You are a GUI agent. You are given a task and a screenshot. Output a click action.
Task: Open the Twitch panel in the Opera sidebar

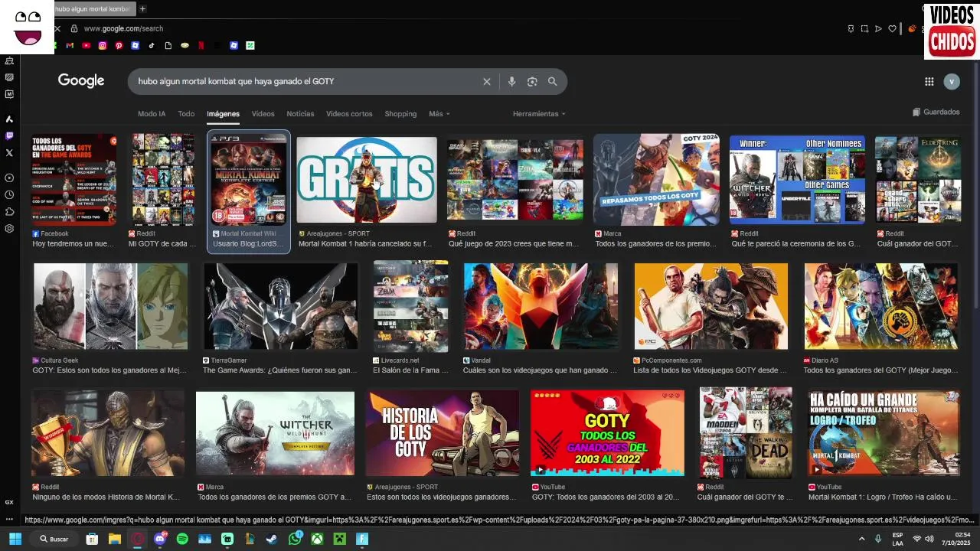(9, 135)
